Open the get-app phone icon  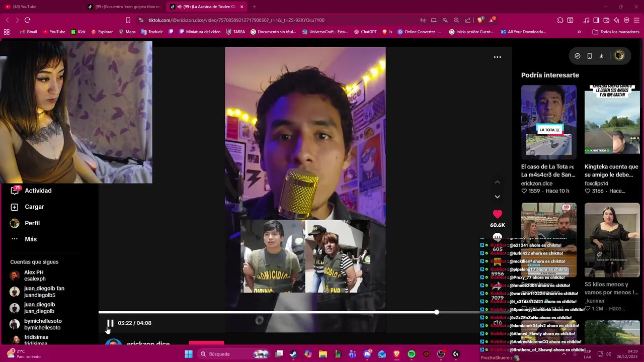tap(590, 56)
